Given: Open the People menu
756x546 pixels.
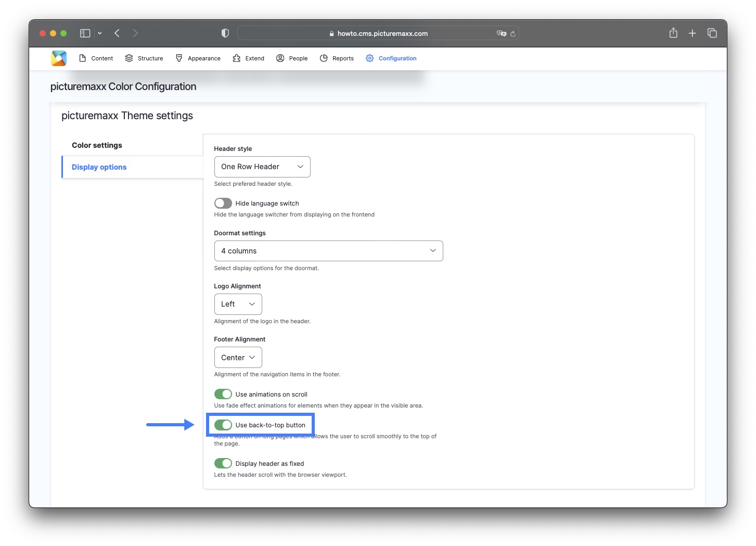Looking at the screenshot, I should [x=292, y=58].
